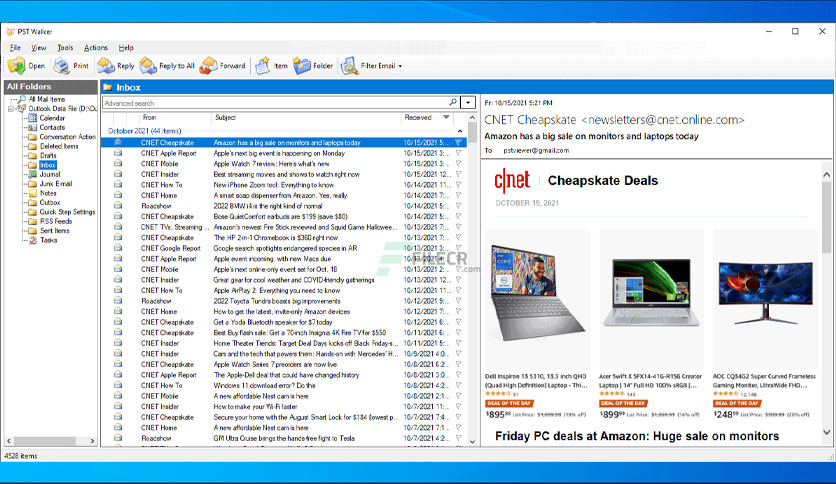
Task: Collapse the Outlook Data File tree node
Action: click(x=10, y=109)
